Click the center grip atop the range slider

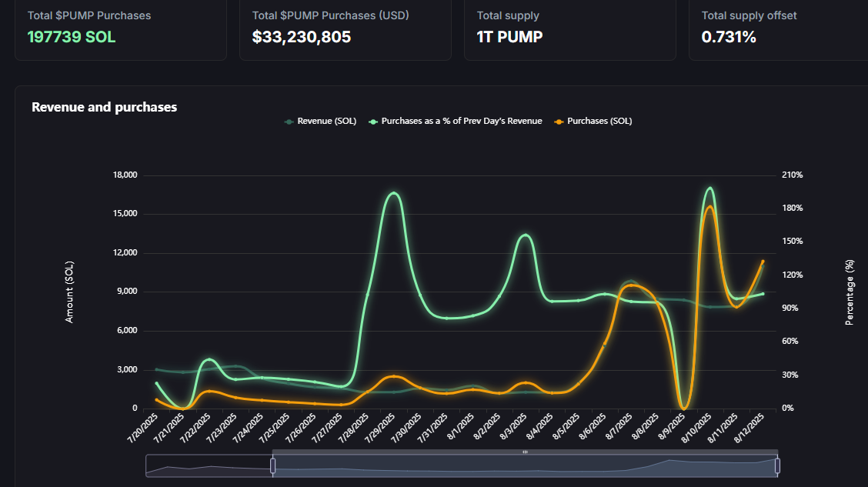[525, 452]
